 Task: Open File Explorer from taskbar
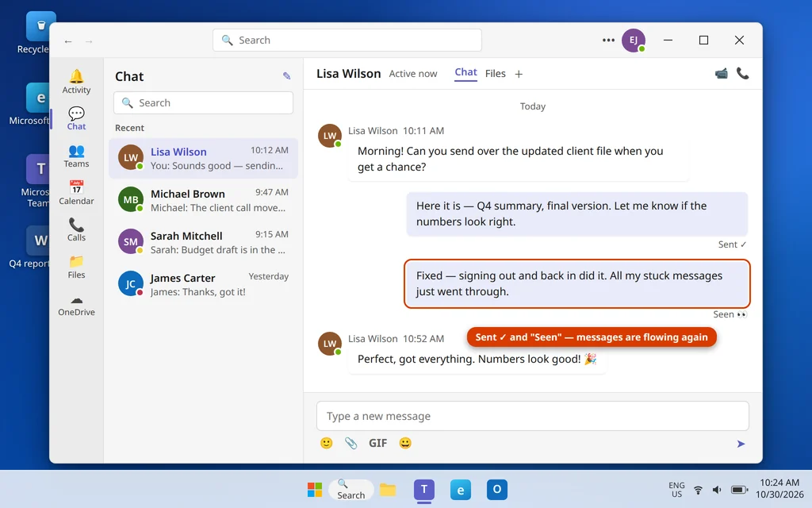pos(387,489)
